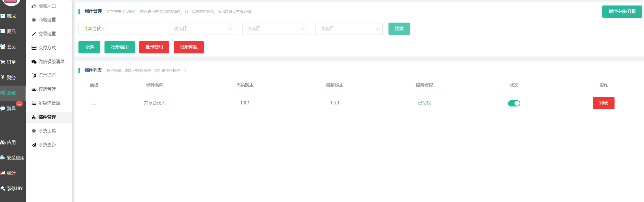
Task: Click the 消息 chat bubble icon
Action: pyautogui.click(x=3, y=109)
